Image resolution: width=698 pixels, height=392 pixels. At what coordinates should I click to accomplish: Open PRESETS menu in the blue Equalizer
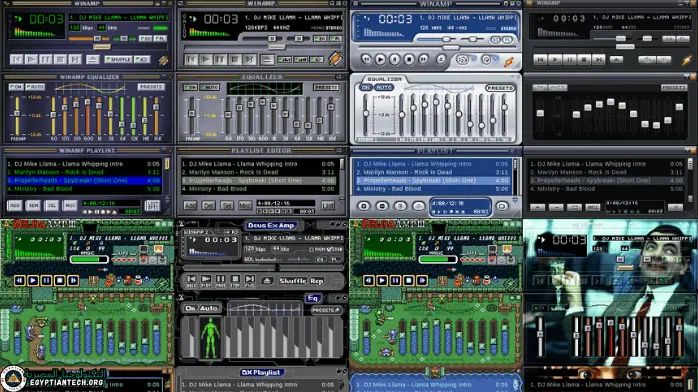(x=500, y=88)
